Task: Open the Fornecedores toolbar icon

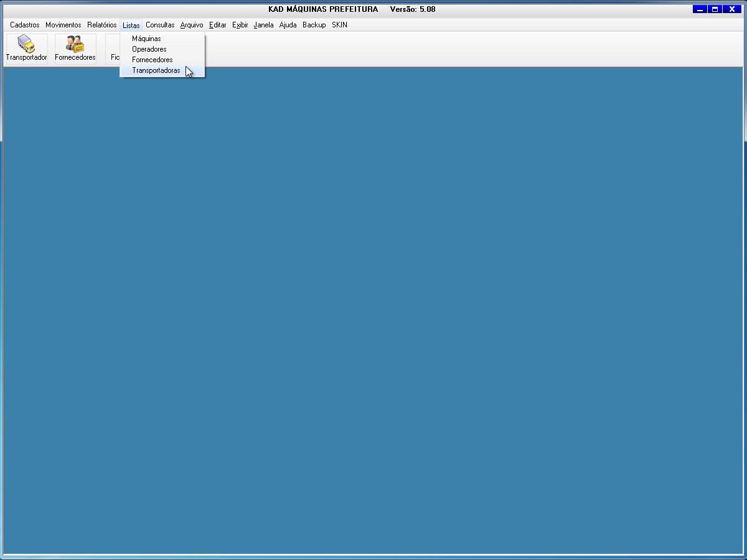Action: click(75, 49)
